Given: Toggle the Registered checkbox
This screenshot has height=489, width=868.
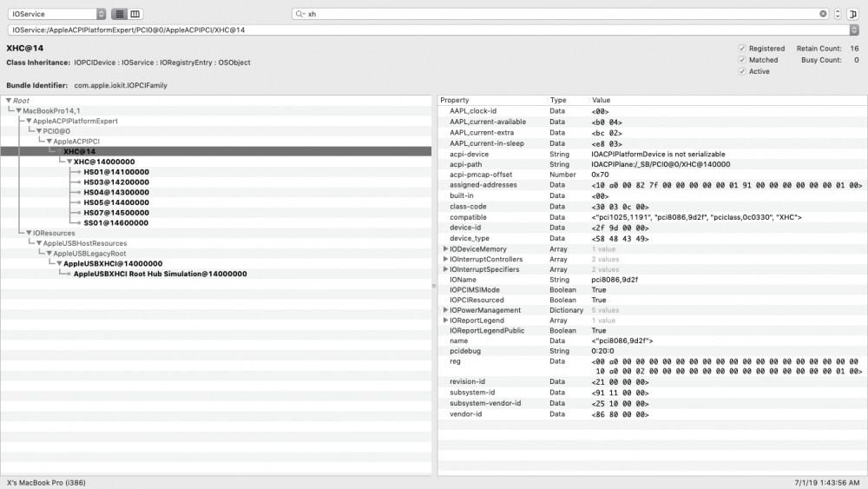Looking at the screenshot, I should pos(742,49).
